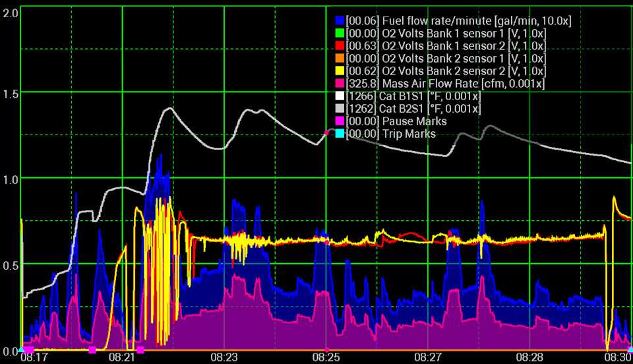The height and width of the screenshot is (364, 633).
Task: Select the Fuel flow rate/minute legend label
Action: [x=459, y=21]
